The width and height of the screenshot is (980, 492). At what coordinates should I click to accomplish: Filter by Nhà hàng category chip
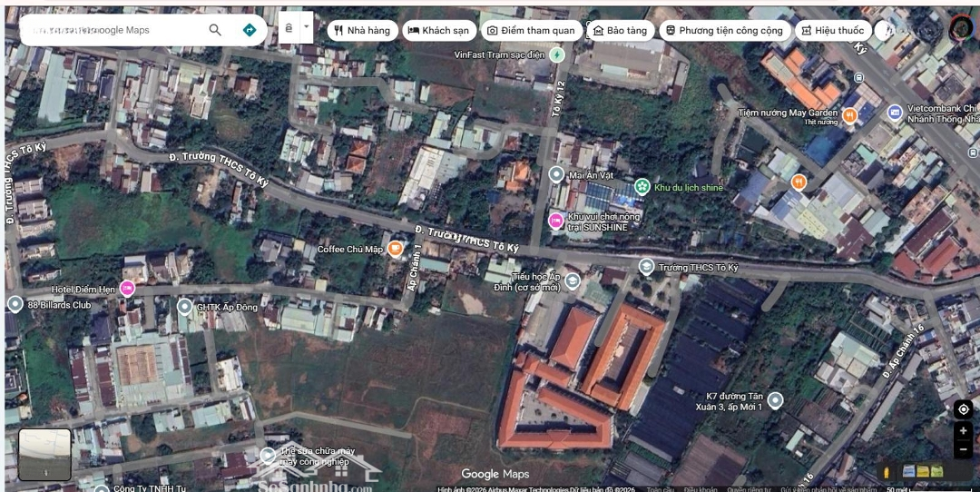361,31
